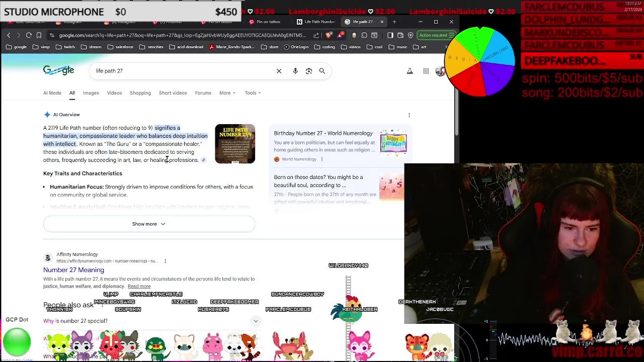This screenshot has width=644, height=362.
Task: Open the salesforce bookmark folder
Action: (x=120, y=47)
